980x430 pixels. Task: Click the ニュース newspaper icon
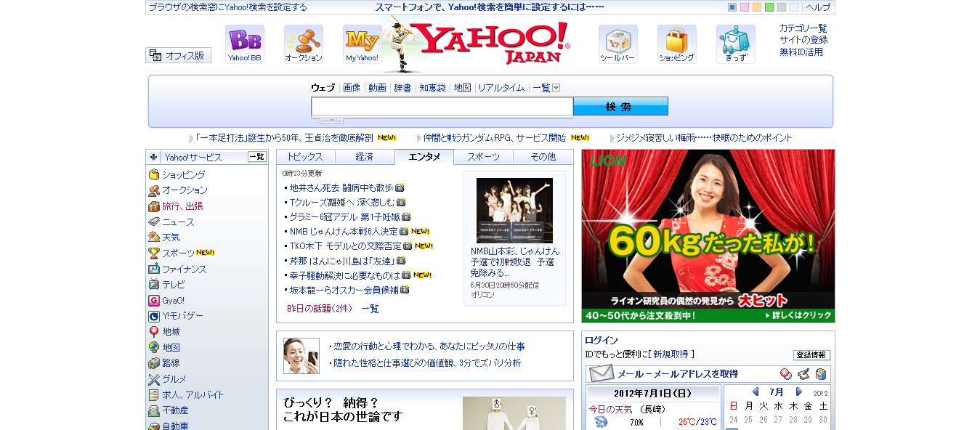point(154,222)
